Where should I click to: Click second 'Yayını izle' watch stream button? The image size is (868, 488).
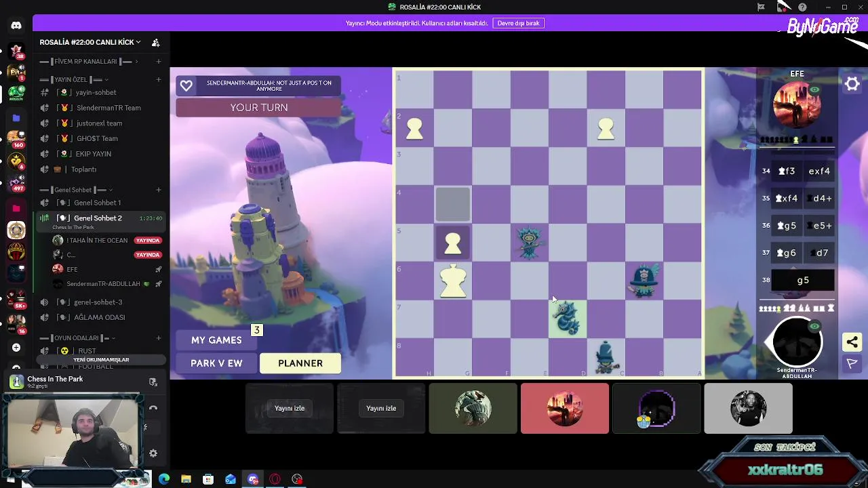381,409
